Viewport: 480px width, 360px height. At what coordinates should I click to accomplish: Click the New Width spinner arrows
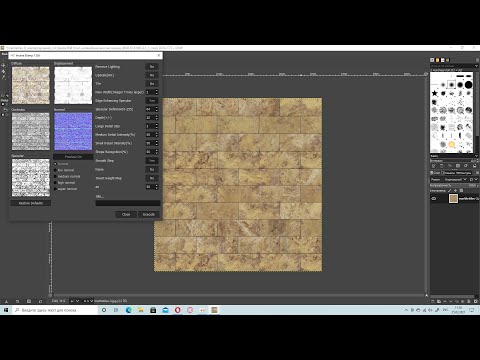pos(156,92)
